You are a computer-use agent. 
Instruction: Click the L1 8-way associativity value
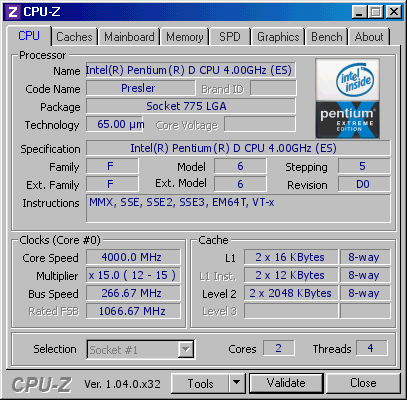(365, 257)
